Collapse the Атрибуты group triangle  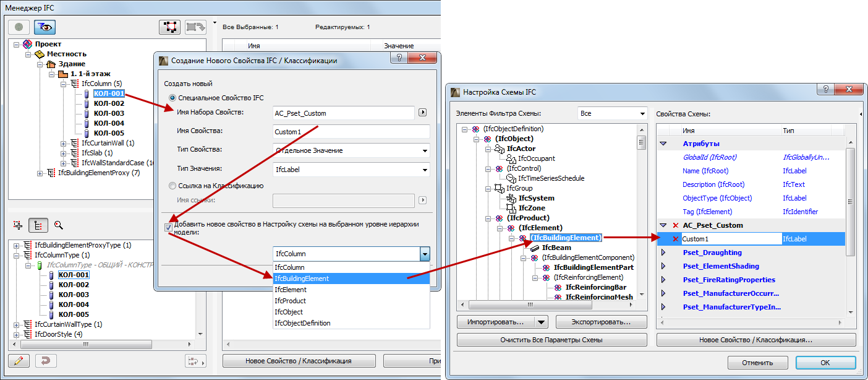point(664,144)
